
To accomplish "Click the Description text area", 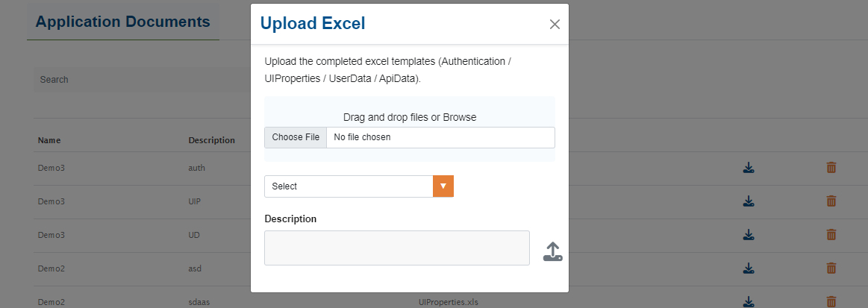I will coord(397,248).
